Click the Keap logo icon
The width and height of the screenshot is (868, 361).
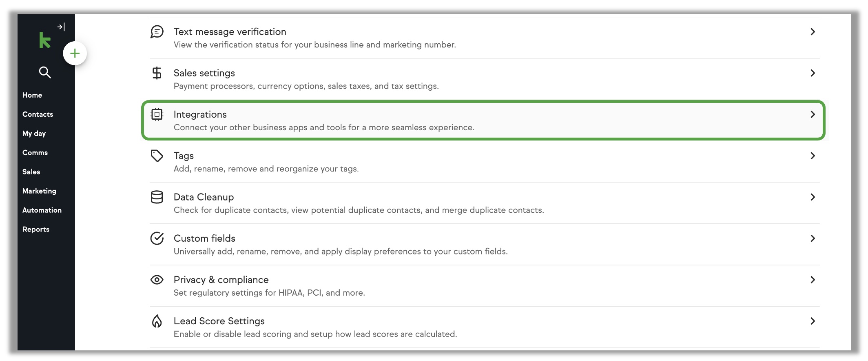45,40
